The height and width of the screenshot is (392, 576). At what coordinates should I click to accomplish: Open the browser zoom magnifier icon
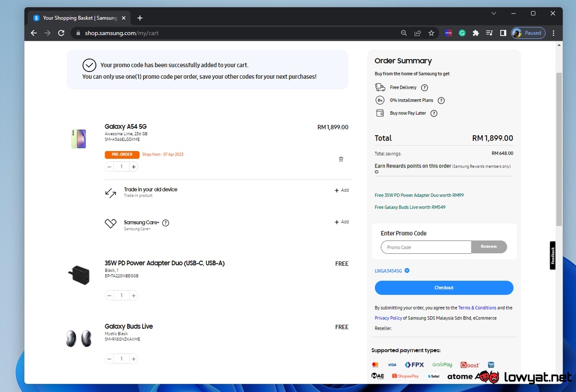pyautogui.click(x=404, y=33)
